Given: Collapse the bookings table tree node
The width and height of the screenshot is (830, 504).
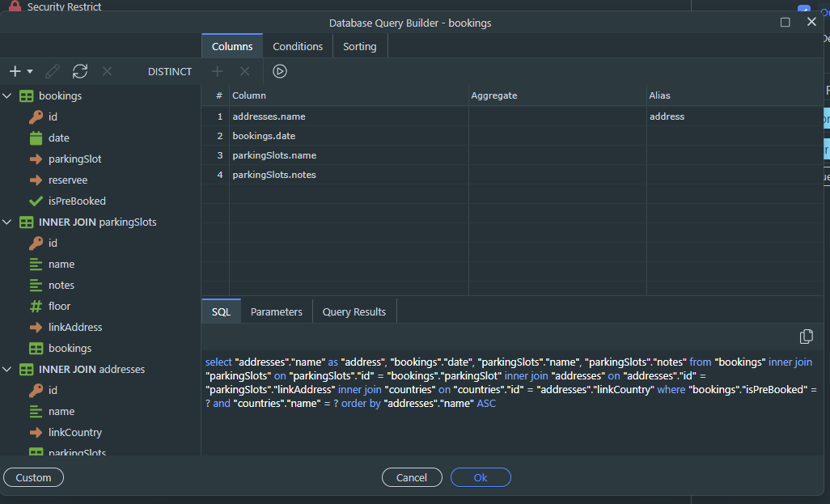Looking at the screenshot, I should [7, 96].
